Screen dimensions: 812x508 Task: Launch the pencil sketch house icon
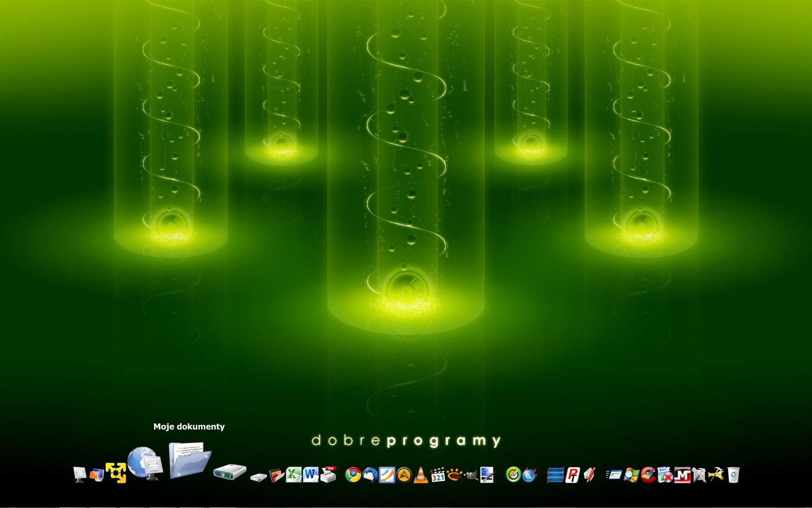pos(590,475)
